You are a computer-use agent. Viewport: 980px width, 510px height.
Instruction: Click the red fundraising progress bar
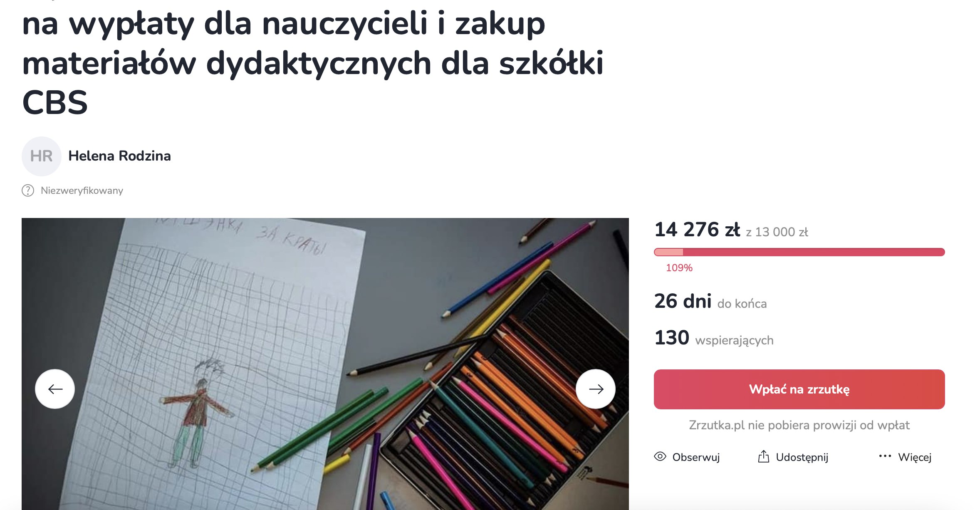[799, 252]
